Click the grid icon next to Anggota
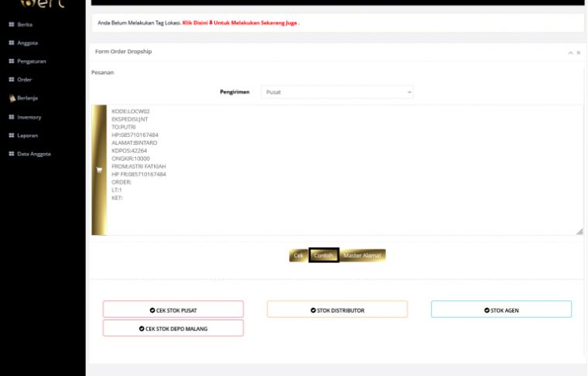Screen dimensions: 588x376 11,43
